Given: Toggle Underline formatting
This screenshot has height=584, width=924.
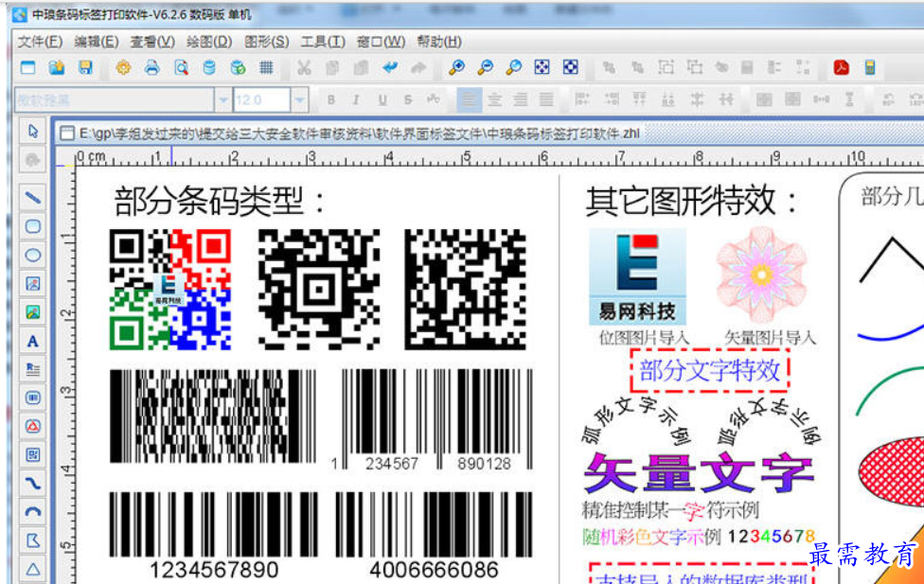Looking at the screenshot, I should (x=382, y=100).
